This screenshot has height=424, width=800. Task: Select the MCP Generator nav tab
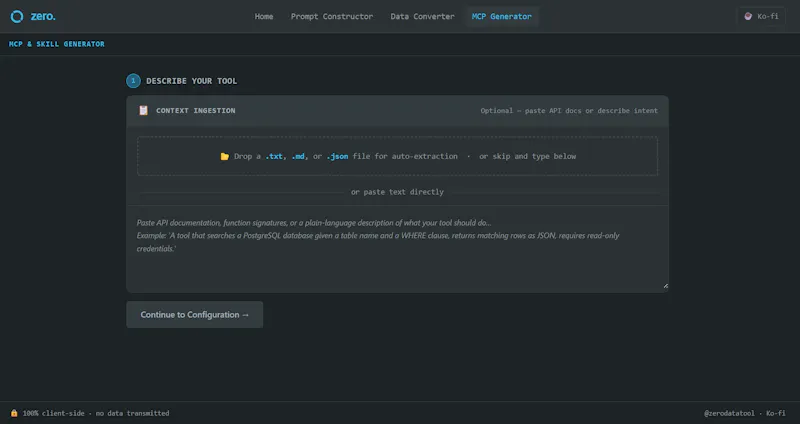point(502,16)
